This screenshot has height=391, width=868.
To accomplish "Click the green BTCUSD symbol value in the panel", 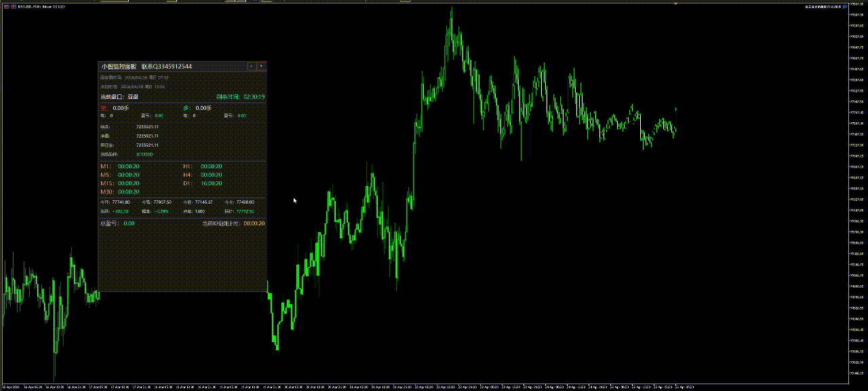I will click(144, 154).
